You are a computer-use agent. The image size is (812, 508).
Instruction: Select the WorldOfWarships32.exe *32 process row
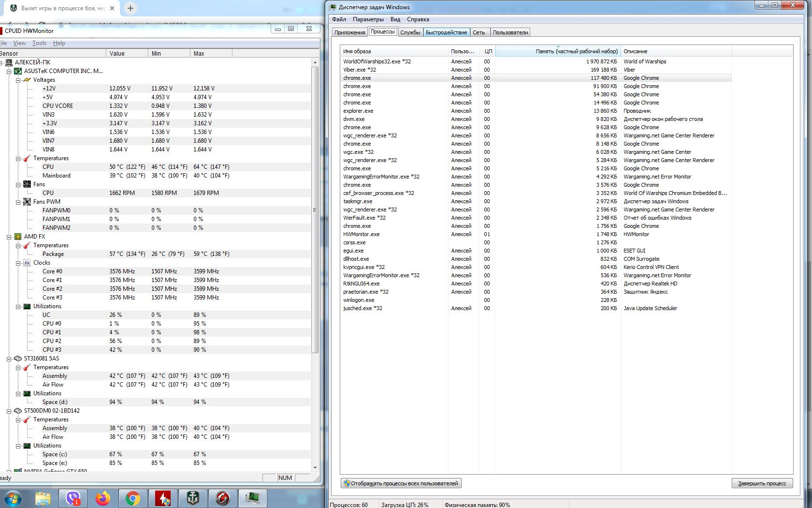pos(536,61)
